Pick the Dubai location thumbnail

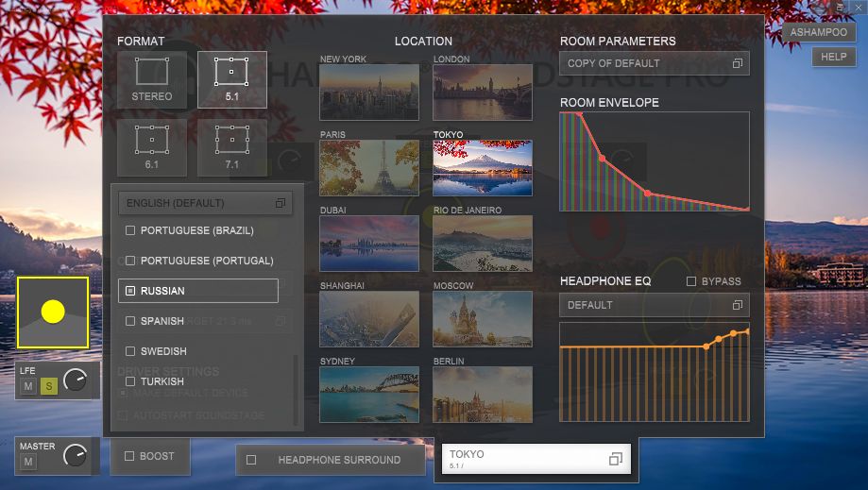point(369,244)
